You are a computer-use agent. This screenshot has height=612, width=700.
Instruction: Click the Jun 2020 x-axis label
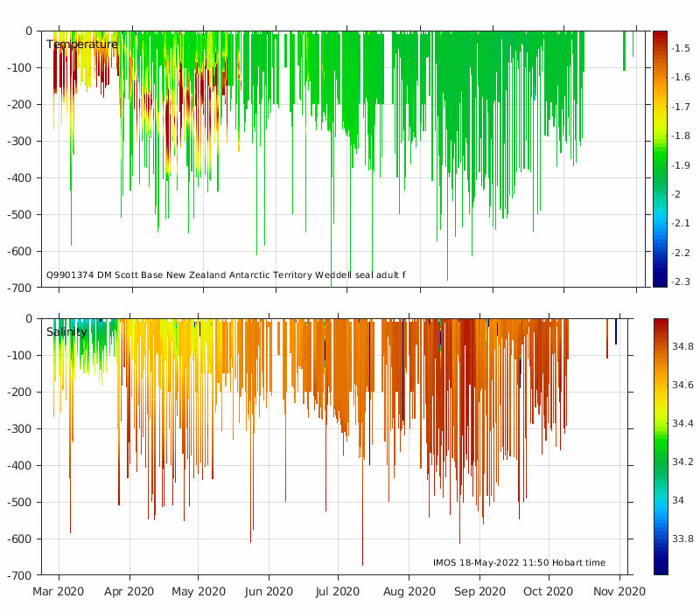point(269,592)
